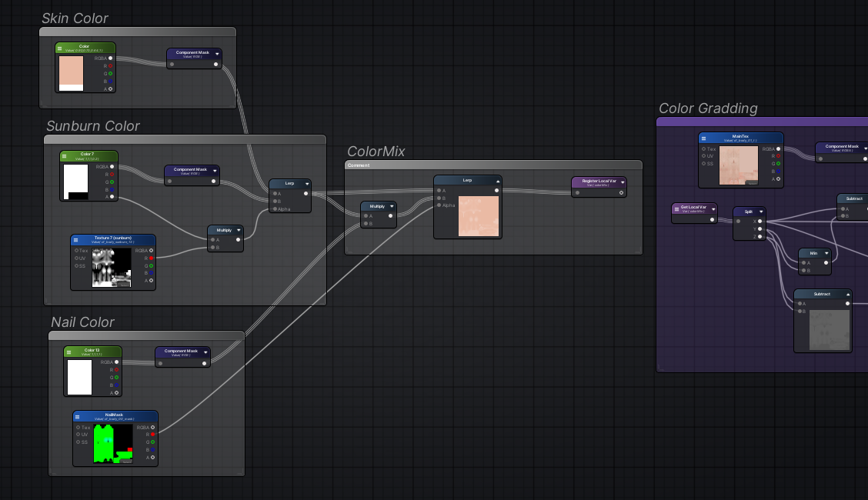Click Alpha input port of Sunburn Lerp node

click(275, 209)
